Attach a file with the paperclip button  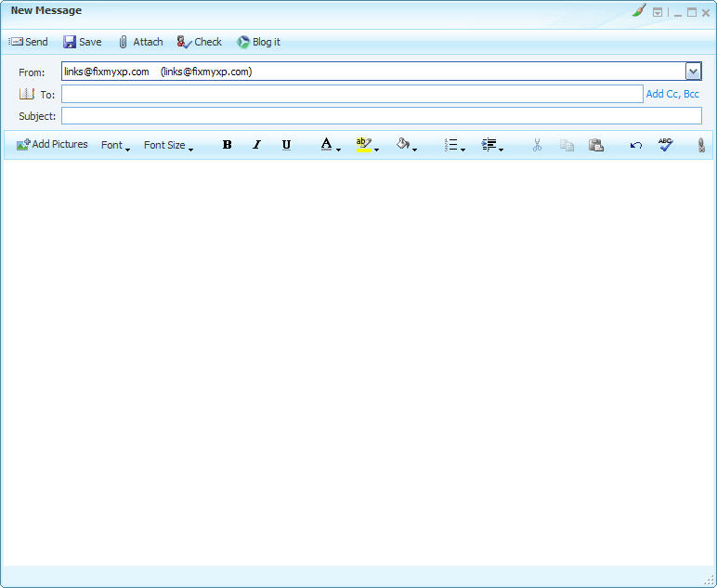point(140,42)
